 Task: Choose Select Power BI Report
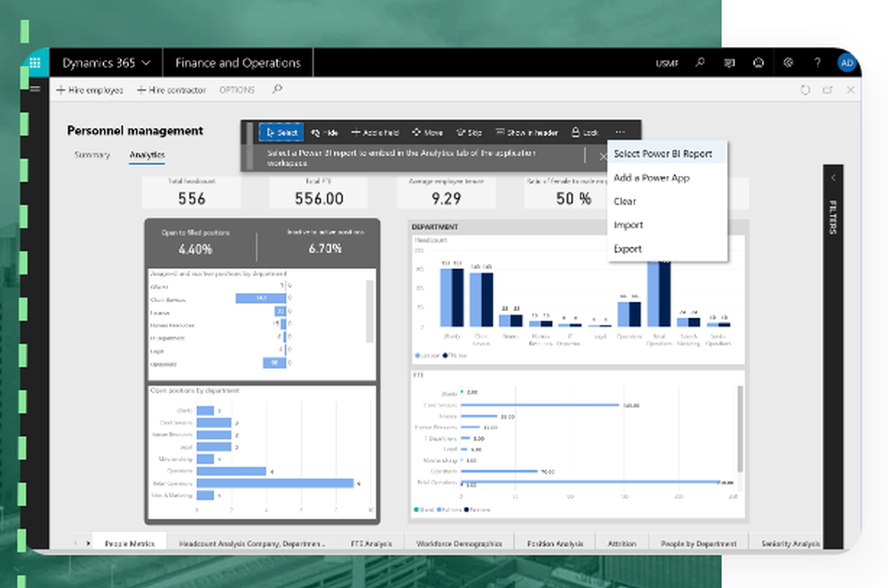coord(667,154)
